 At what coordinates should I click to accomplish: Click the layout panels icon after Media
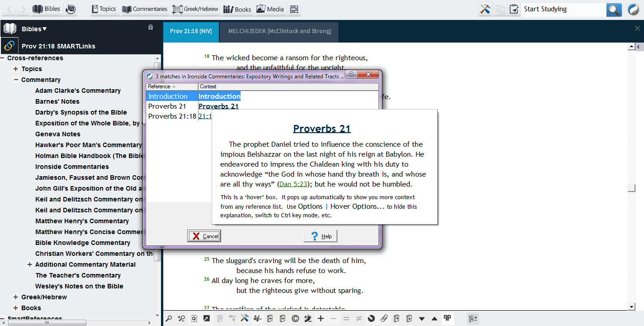[294, 9]
